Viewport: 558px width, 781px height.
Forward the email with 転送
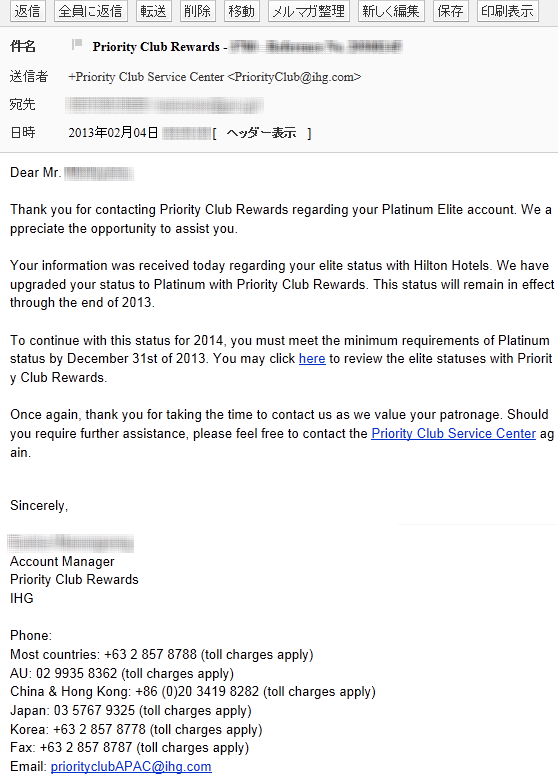point(153,11)
